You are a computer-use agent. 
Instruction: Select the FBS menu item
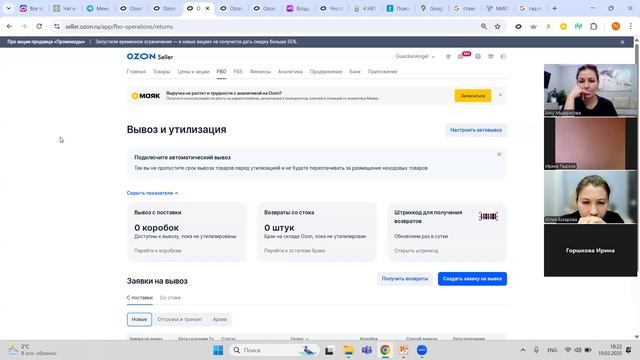click(238, 71)
